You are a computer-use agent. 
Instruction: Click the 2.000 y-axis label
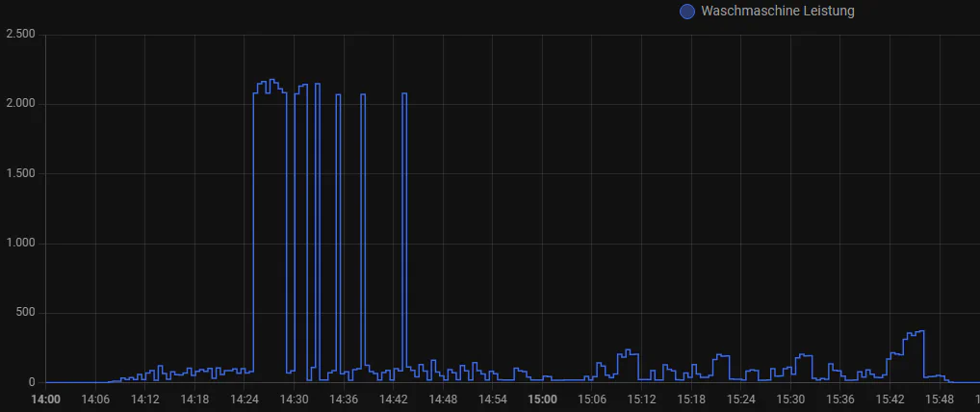tap(20, 104)
